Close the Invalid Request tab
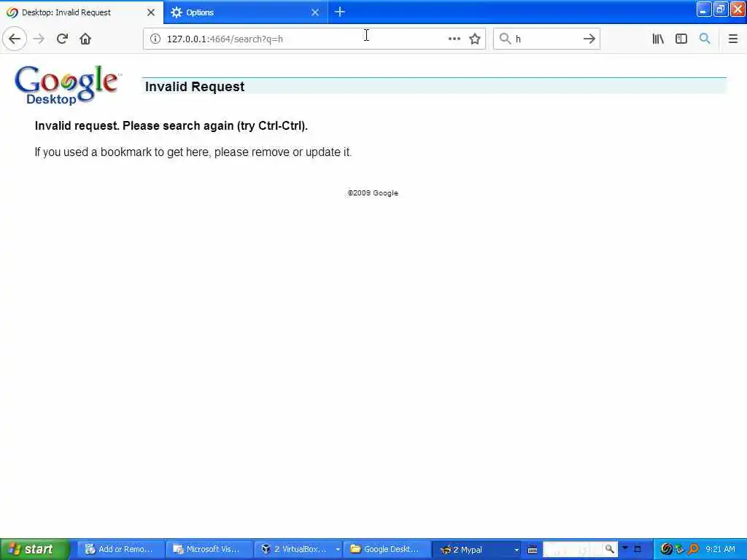747x560 pixels. (151, 12)
